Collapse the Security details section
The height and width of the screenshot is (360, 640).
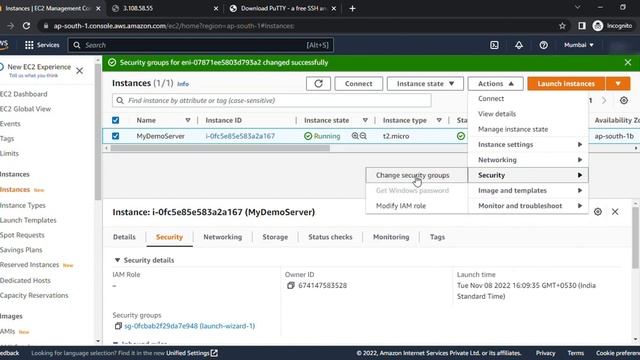(x=117, y=260)
